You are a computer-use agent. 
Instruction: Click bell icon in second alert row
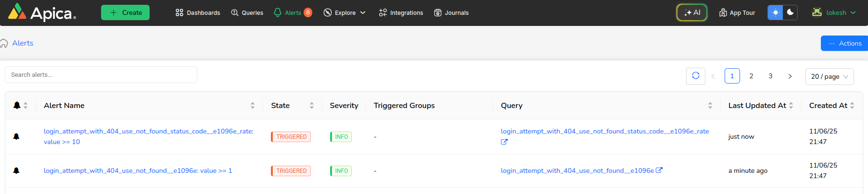[x=16, y=171]
